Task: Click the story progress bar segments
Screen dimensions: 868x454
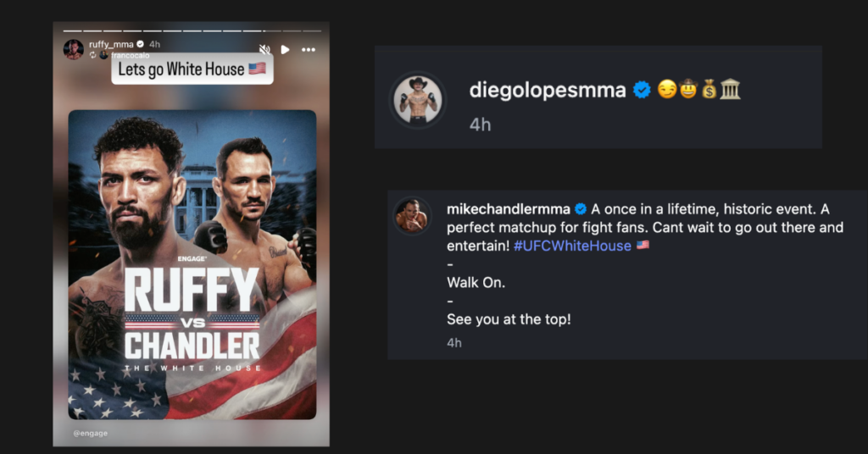Action: pyautogui.click(x=190, y=31)
